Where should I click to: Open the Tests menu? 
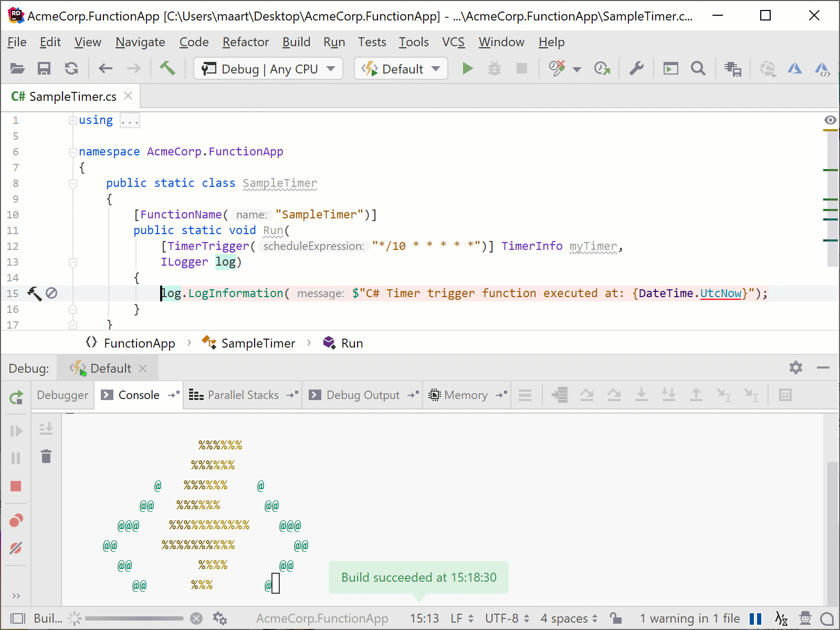(x=372, y=42)
